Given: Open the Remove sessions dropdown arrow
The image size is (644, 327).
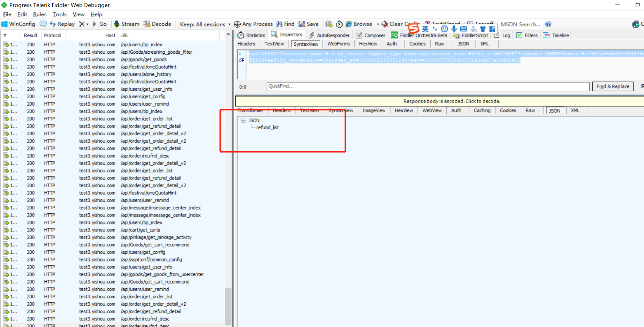Looking at the screenshot, I should 87,24.
